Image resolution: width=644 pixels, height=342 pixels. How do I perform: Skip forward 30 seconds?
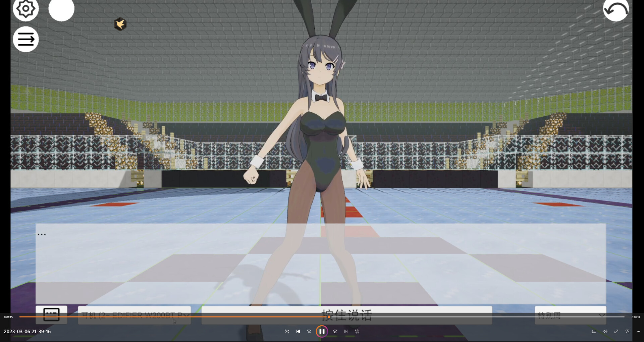tap(335, 331)
